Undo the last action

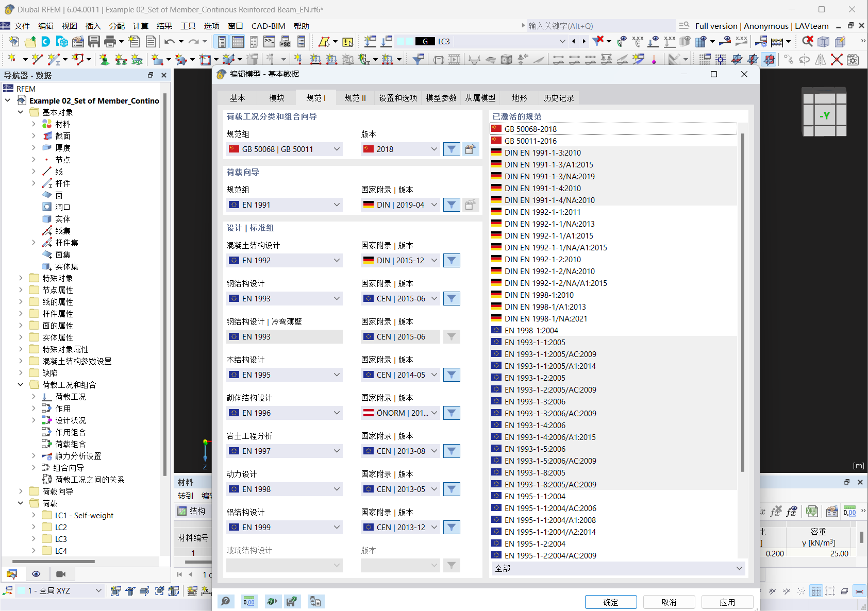tap(170, 42)
